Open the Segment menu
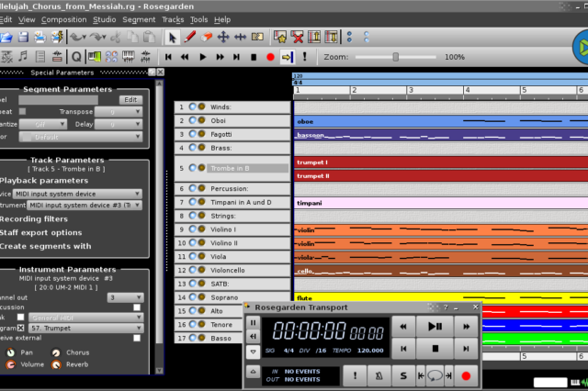 [x=139, y=19]
